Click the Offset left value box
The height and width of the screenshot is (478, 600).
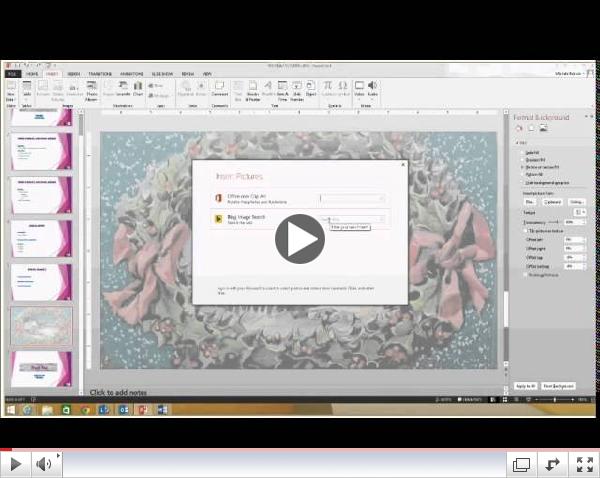click(x=575, y=240)
